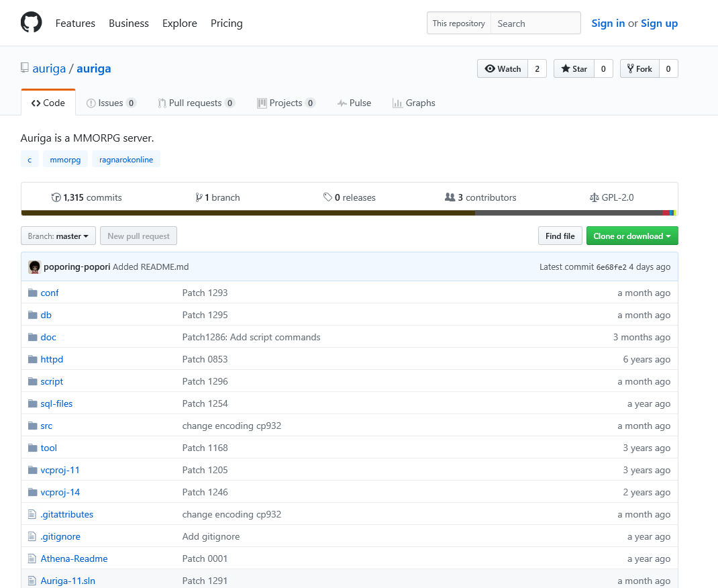Click the ragnarokonline topic tag
This screenshot has width=718, height=588.
pos(126,159)
